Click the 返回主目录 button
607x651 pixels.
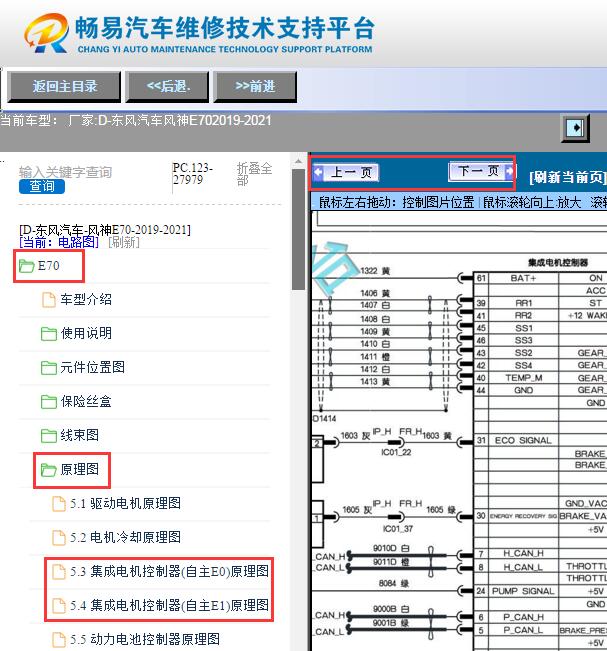(x=64, y=86)
